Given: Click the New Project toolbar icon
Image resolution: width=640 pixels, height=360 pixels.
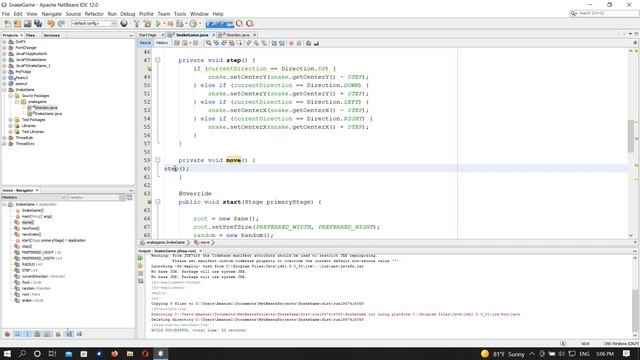Looking at the screenshot, I should pos(17,24).
